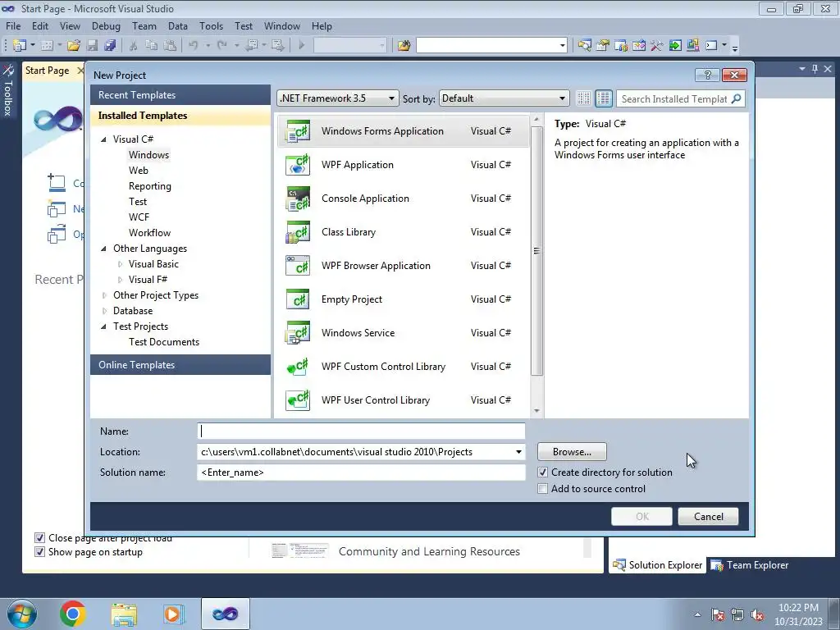840x630 pixels.
Task: Collapse the Visual C# tree node
Action: pos(104,139)
